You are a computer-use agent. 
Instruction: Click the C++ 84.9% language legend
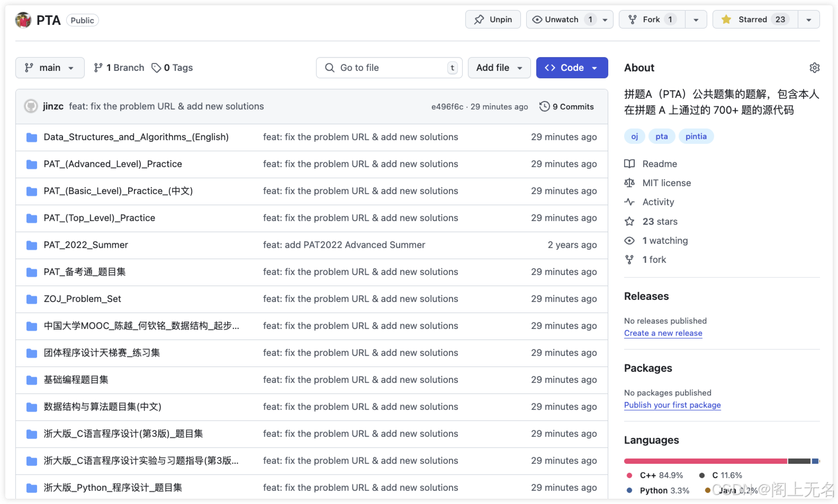point(655,475)
